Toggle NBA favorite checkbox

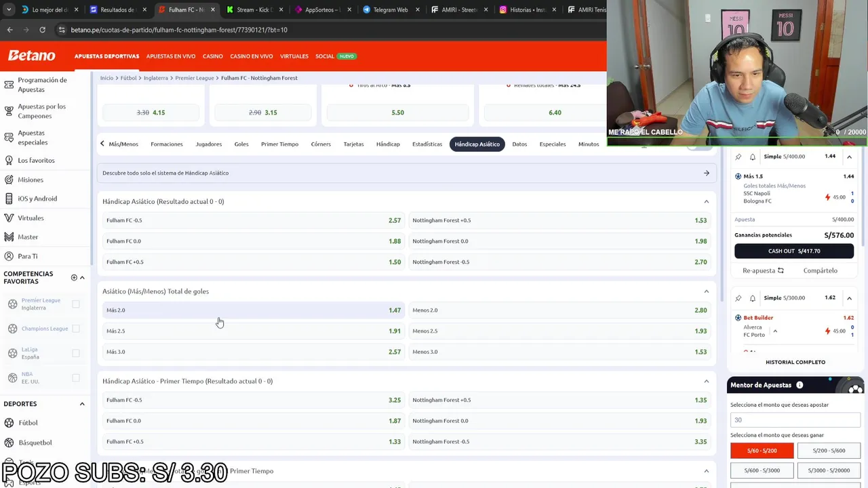tap(76, 378)
